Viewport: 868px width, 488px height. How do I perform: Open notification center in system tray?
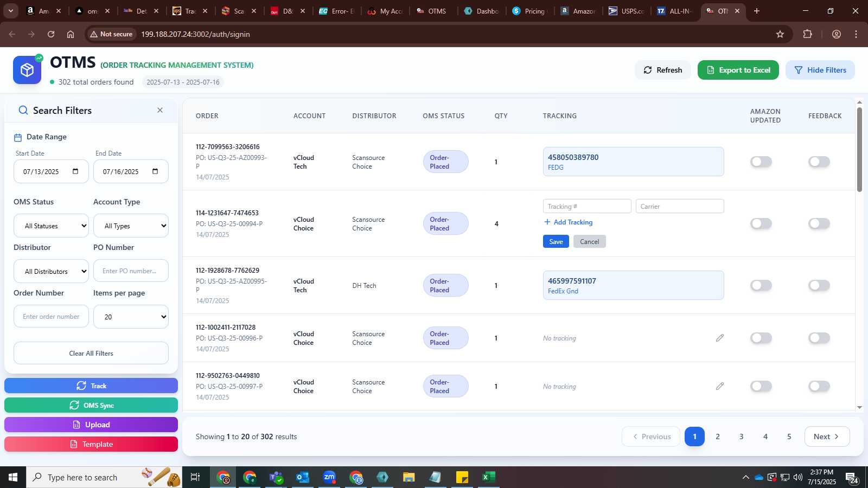852,478
